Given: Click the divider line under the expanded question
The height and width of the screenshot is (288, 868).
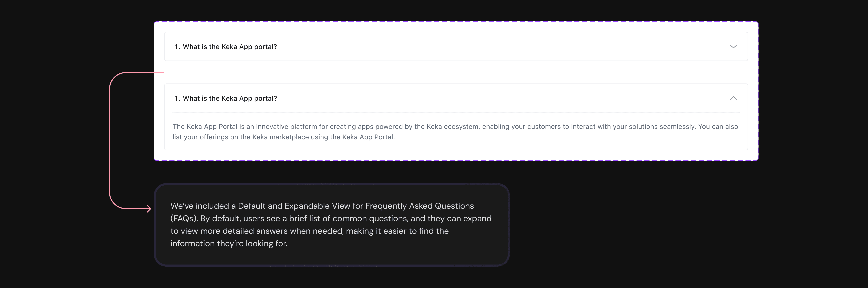Looking at the screenshot, I should click(456, 113).
